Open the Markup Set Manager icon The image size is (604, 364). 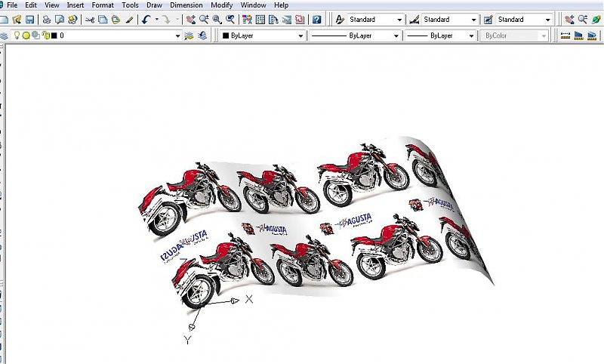(300, 20)
